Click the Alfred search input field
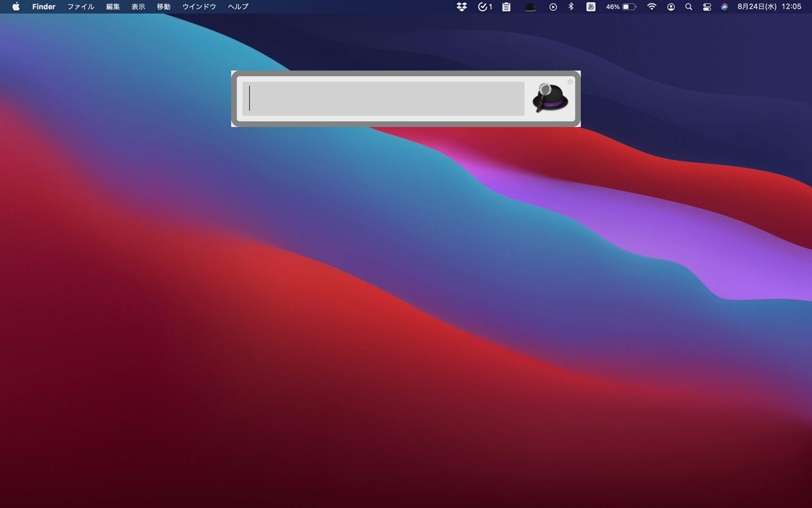 (x=383, y=98)
